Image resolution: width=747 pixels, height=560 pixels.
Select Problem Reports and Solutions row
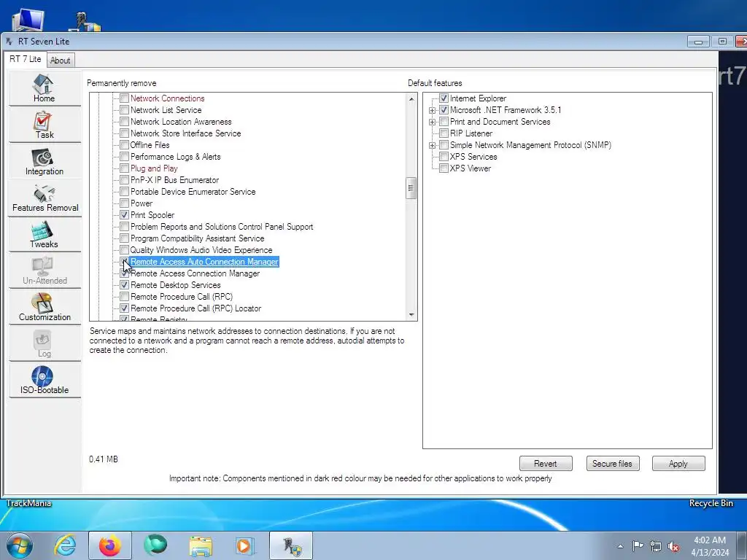222,227
